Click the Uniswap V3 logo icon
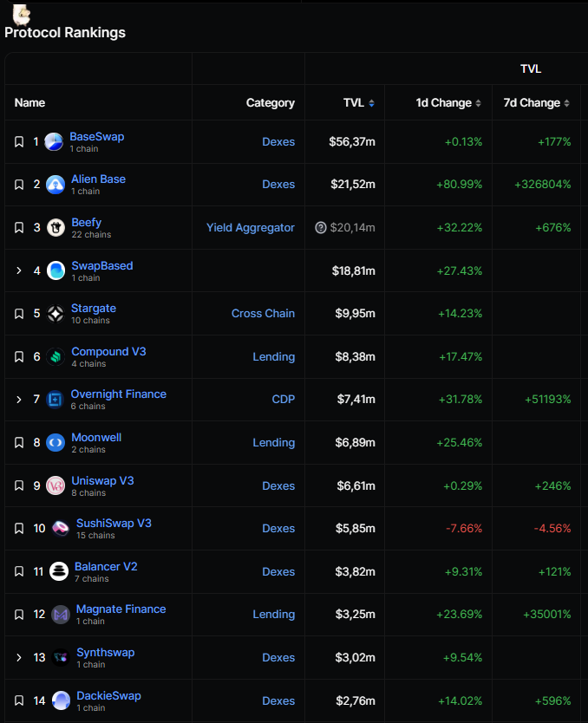 pyautogui.click(x=56, y=485)
